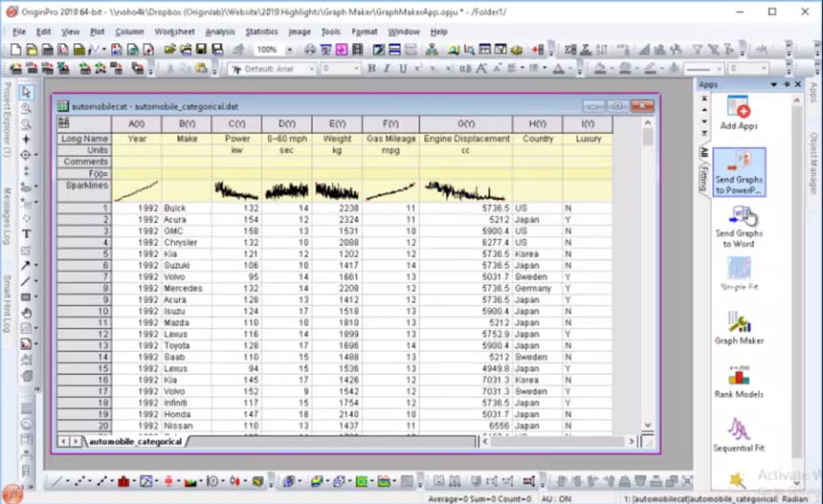Click the Line plot icon in bottom toolbar
823x504 pixels.
point(56,481)
